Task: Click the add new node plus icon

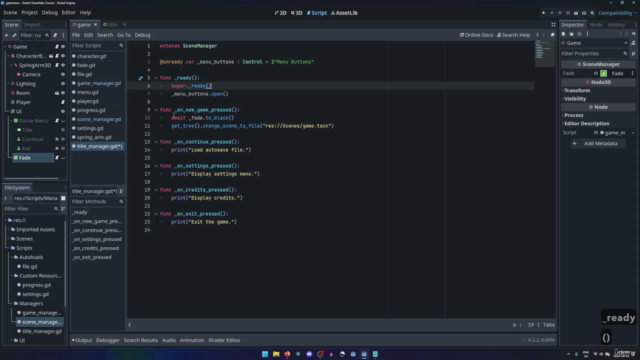Action: coord(6,36)
